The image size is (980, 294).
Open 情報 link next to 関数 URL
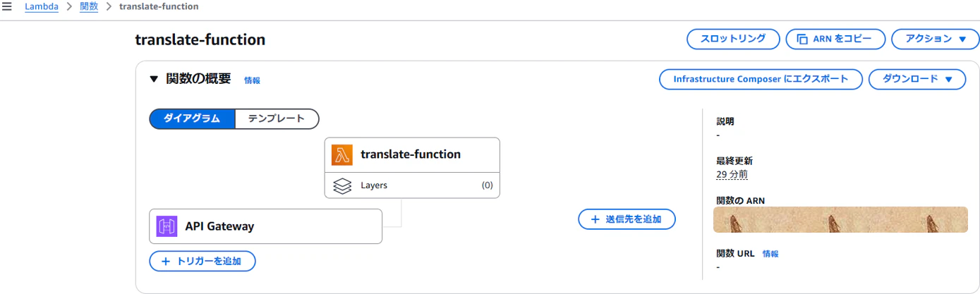(x=770, y=254)
